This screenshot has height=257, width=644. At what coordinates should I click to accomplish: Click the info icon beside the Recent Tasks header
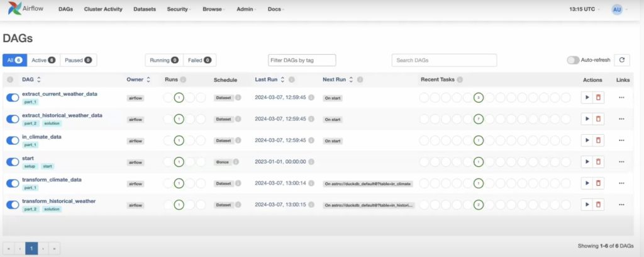[x=460, y=80]
